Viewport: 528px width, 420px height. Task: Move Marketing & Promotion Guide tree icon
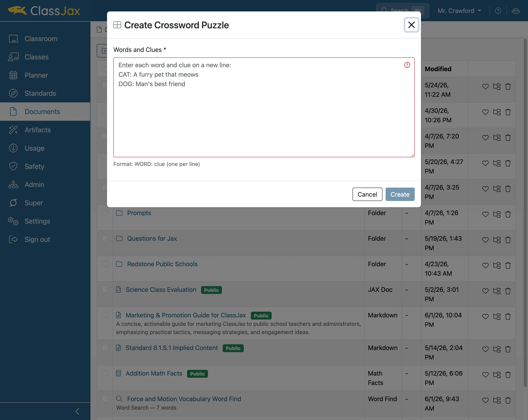pyautogui.click(x=497, y=316)
